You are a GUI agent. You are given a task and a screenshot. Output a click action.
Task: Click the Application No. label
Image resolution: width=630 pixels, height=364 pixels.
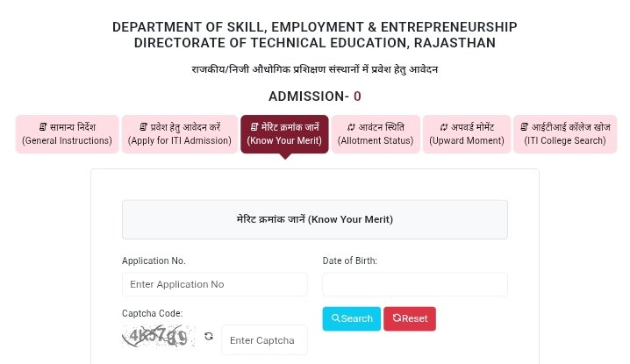[x=154, y=261]
